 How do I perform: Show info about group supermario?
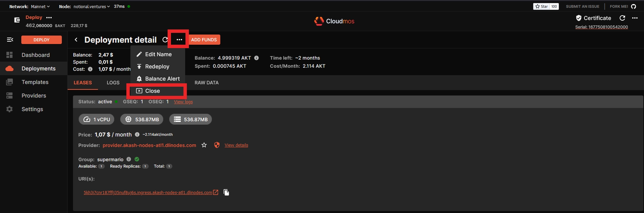click(x=129, y=159)
